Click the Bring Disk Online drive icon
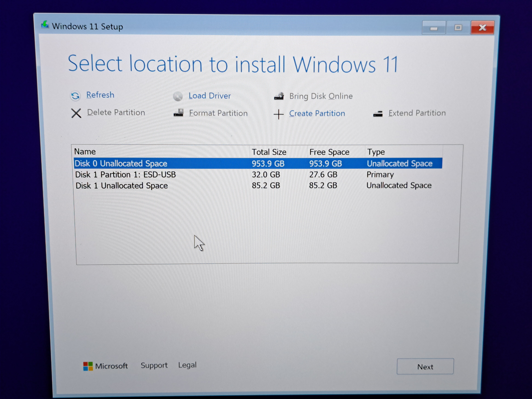Viewport: 532px width, 399px height. pyautogui.click(x=279, y=96)
